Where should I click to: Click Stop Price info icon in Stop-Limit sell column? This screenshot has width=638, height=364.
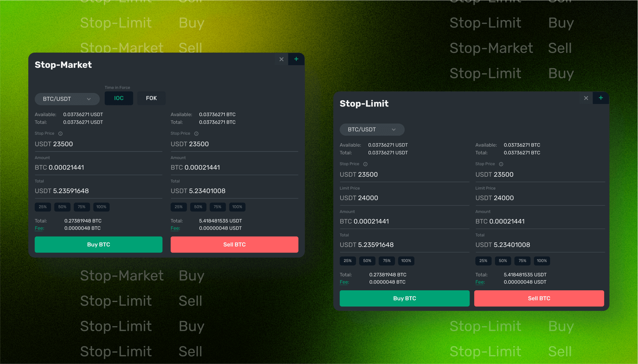coord(501,164)
